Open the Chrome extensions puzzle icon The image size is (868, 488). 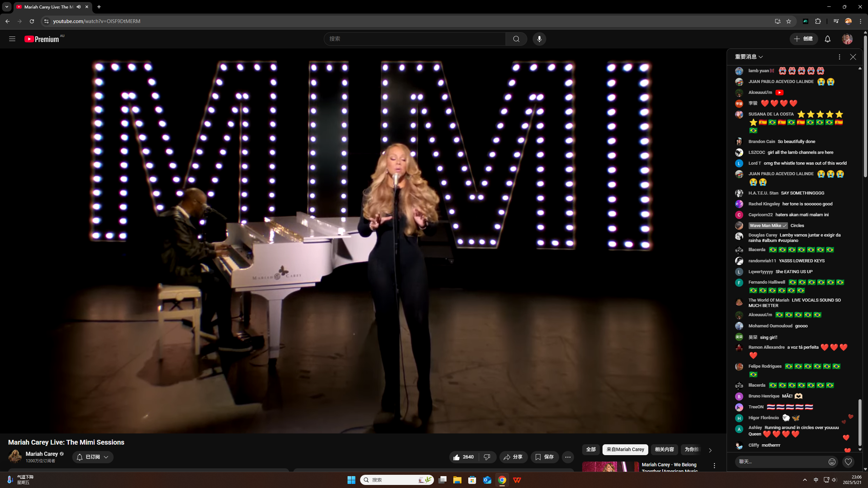(818, 21)
